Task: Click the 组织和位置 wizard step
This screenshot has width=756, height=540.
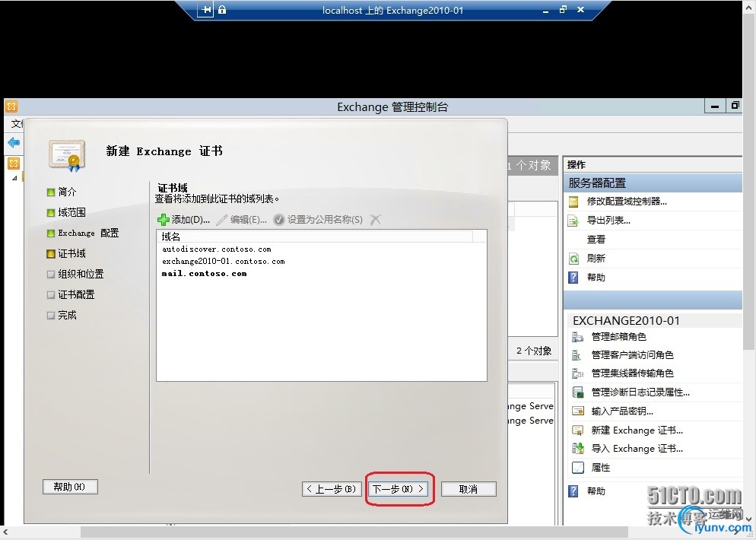Action: [x=75, y=274]
